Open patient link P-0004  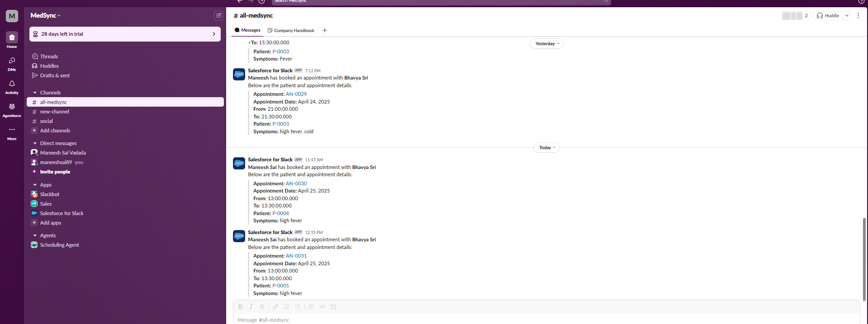[x=280, y=213]
